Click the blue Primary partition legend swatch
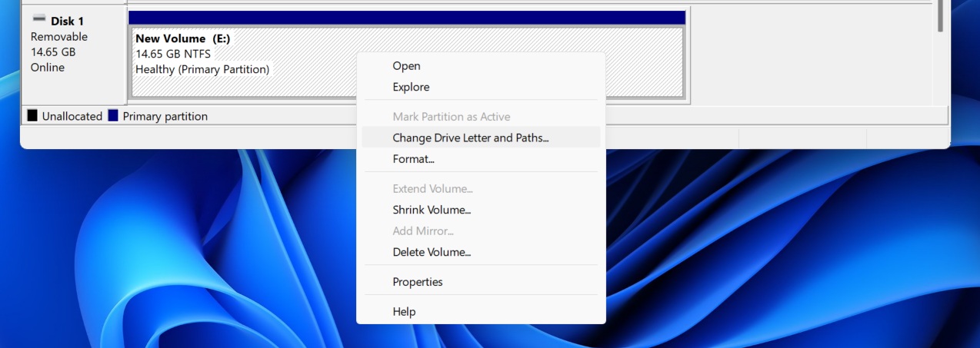 click(x=113, y=116)
